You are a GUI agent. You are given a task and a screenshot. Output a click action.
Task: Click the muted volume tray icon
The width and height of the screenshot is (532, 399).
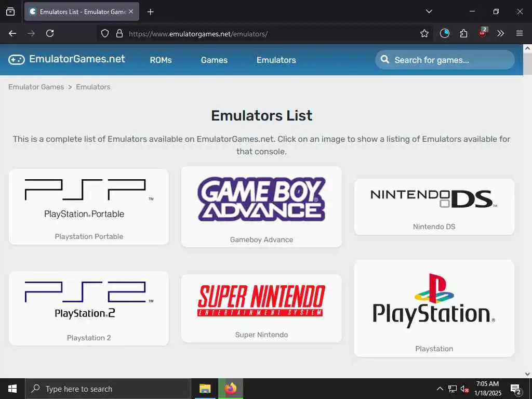point(464,389)
